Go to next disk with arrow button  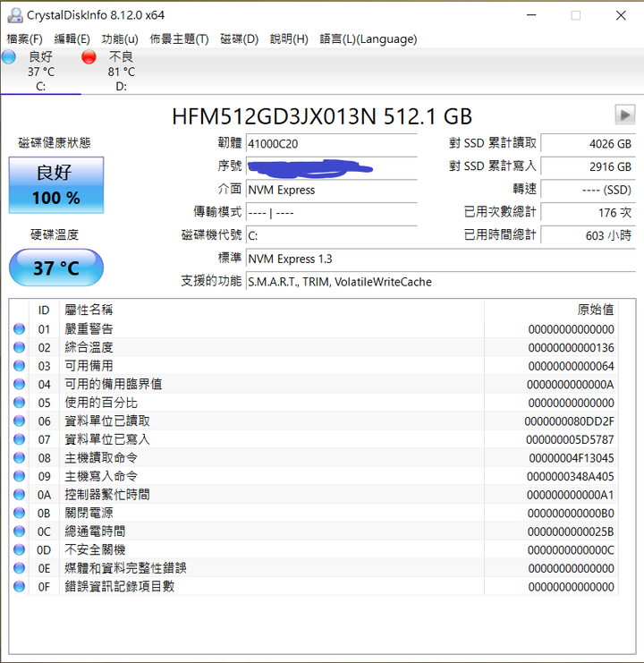(625, 115)
